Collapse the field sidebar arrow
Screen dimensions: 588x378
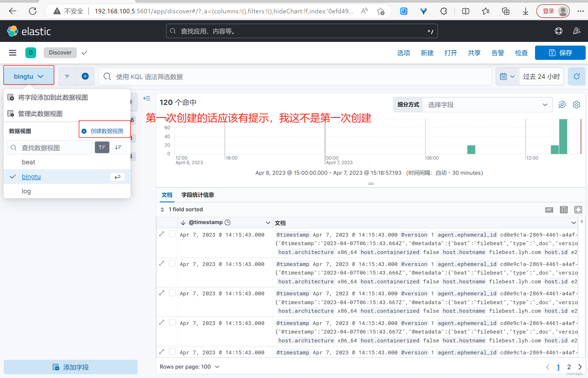point(147,98)
